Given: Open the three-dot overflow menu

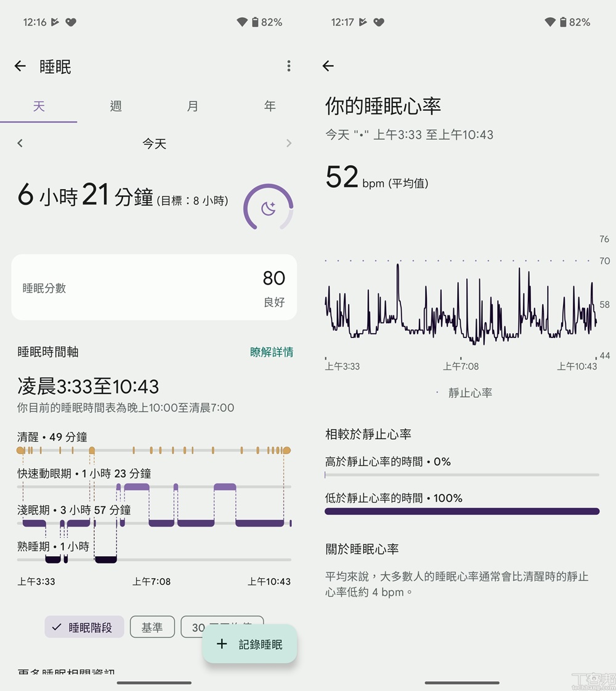Looking at the screenshot, I should [x=289, y=66].
